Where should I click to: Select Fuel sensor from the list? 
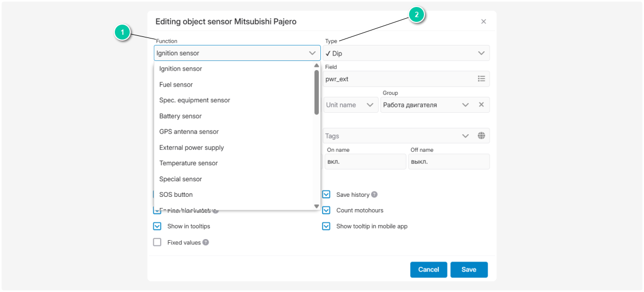click(176, 84)
